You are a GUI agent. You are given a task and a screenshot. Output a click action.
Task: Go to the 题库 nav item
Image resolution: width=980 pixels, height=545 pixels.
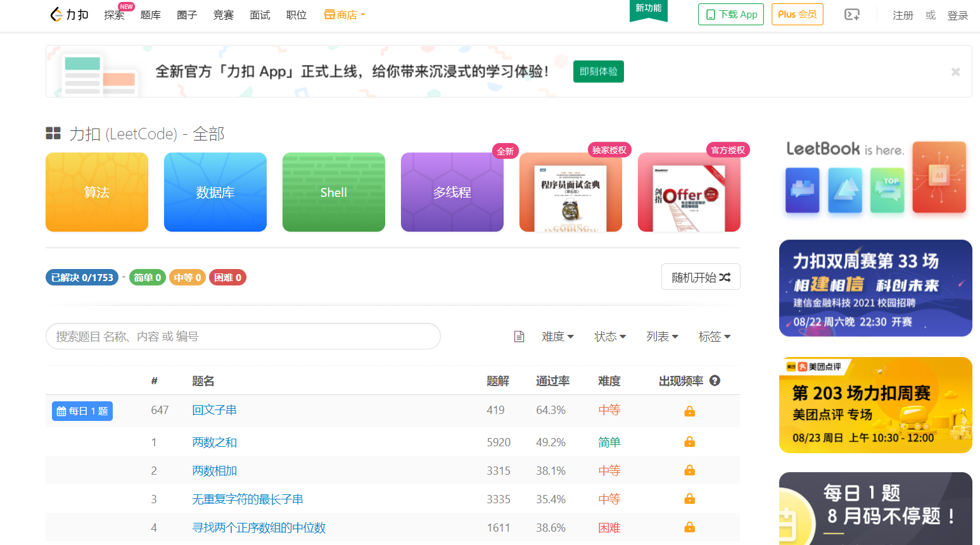[150, 15]
